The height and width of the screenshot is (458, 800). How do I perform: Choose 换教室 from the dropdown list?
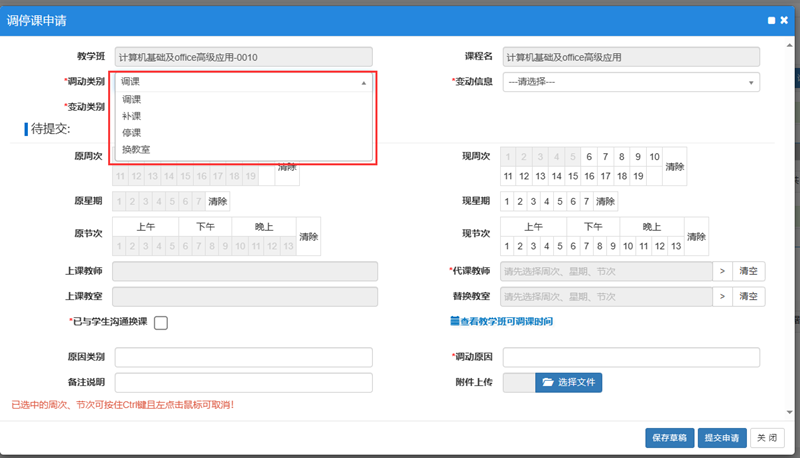[x=136, y=149]
